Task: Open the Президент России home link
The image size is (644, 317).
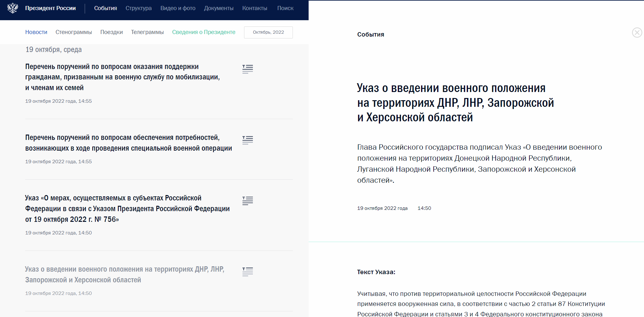Action: pos(50,8)
